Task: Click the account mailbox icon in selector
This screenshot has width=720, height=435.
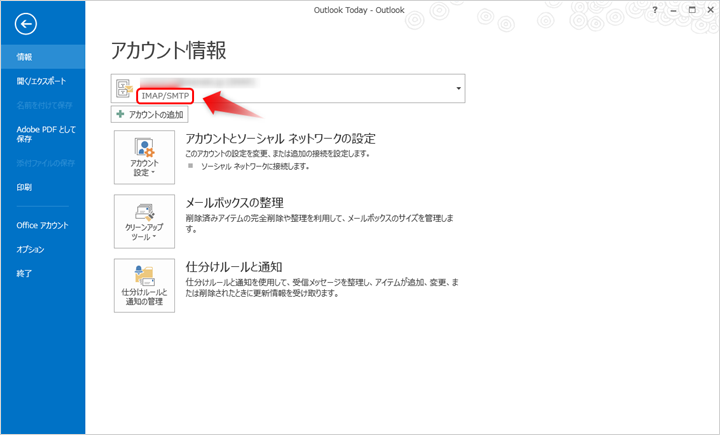Action: pos(124,88)
